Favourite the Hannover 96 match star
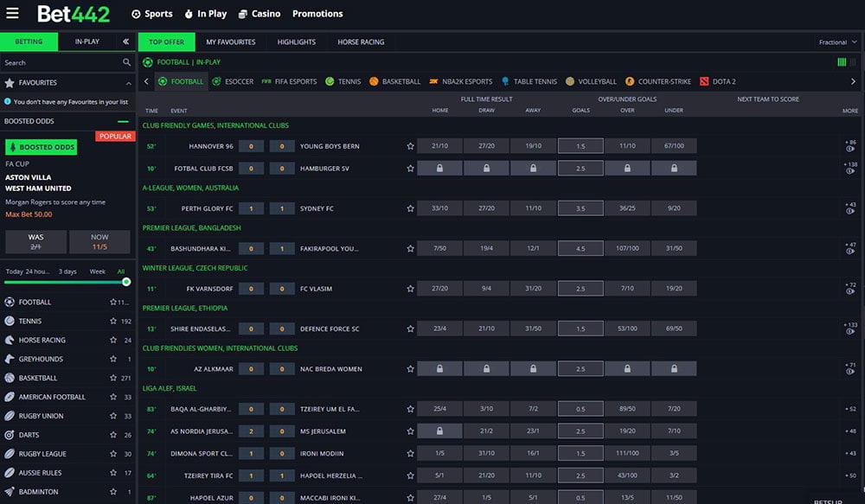Image resolution: width=865 pixels, height=504 pixels. tap(410, 146)
